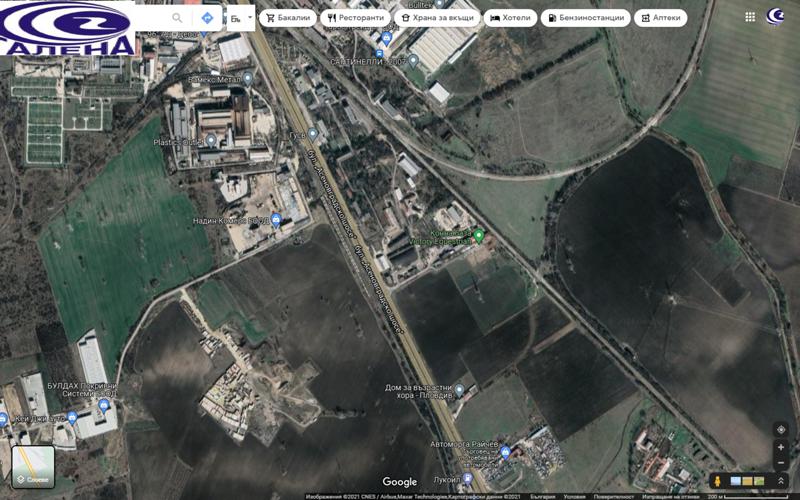Viewport: 800px width, 500px height.
Task: Filter by Ресторанти (restaurants)
Action: pos(356,18)
